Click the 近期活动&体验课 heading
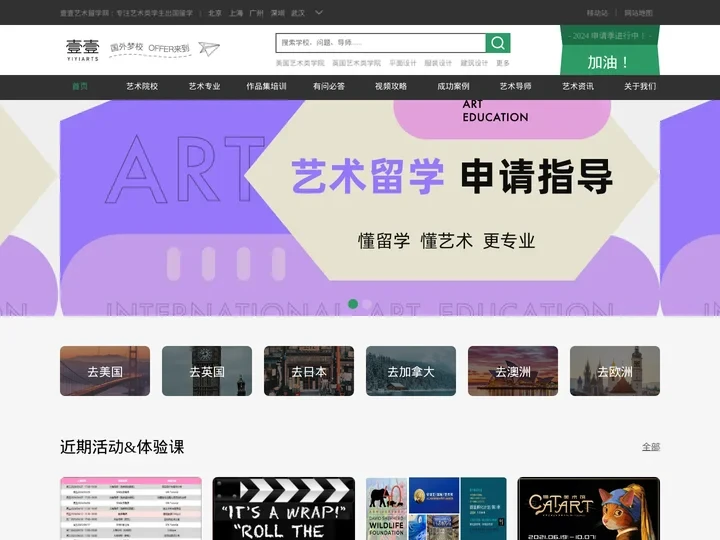The width and height of the screenshot is (720, 540). point(122,447)
